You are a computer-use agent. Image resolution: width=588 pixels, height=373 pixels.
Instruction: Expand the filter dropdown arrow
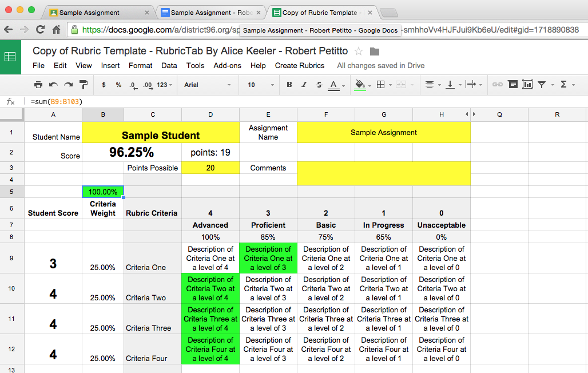coord(553,85)
